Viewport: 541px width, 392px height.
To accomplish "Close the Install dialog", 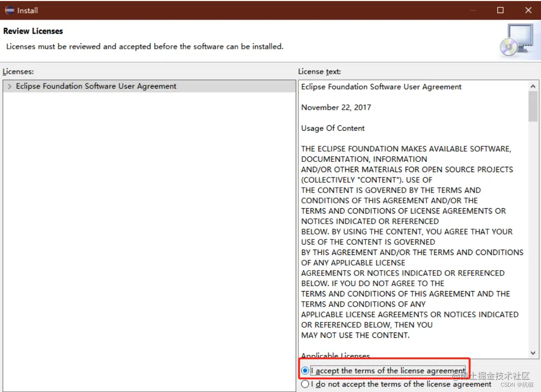I will pos(528,10).
